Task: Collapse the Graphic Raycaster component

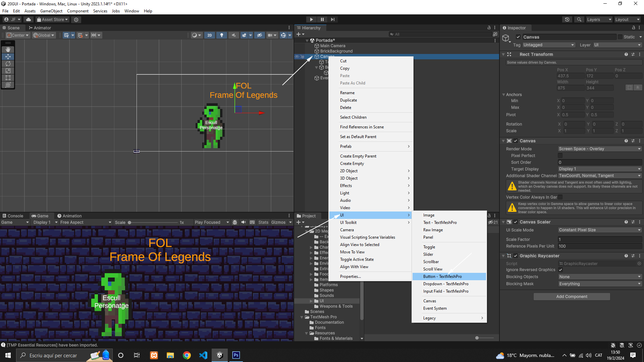Action: coord(503,256)
